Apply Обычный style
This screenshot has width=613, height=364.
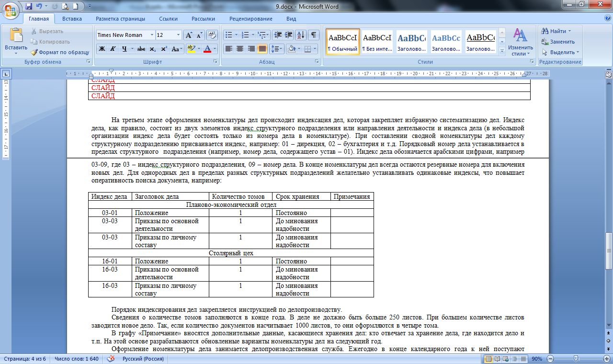pos(342,42)
